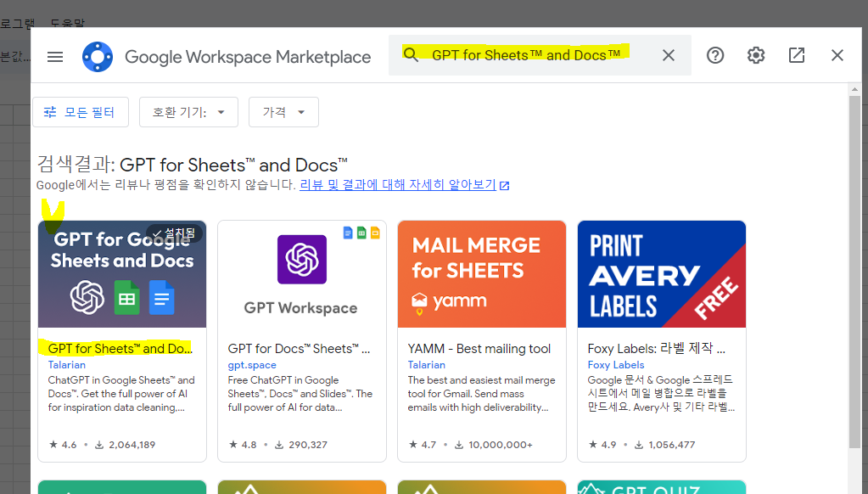868x494 pixels.
Task: Clear the search query with the X
Action: click(668, 55)
